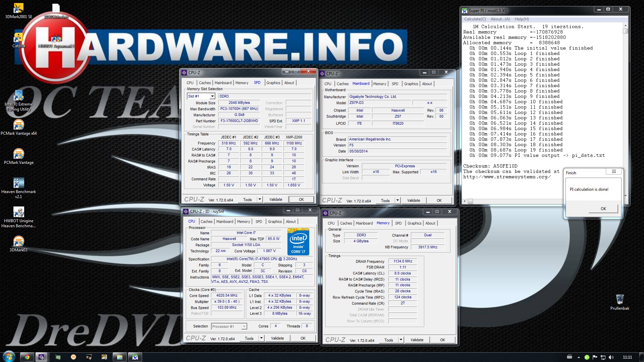The width and height of the screenshot is (644, 362).
Task: Click the 11:11 taskbar clock
Action: (x=627, y=357)
